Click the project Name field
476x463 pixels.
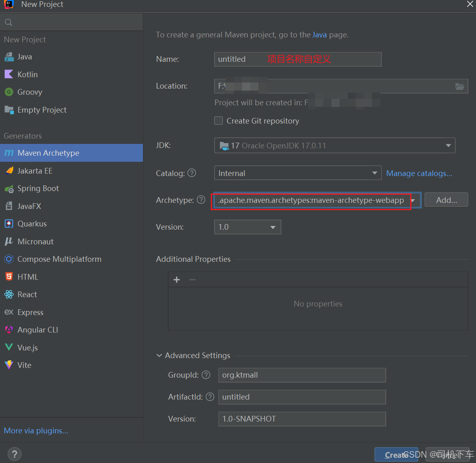coord(298,59)
